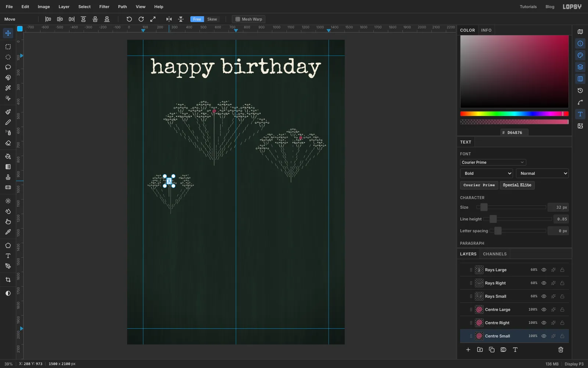This screenshot has width=588, height=368.
Task: Click the Line height value field
Action: 561,219
